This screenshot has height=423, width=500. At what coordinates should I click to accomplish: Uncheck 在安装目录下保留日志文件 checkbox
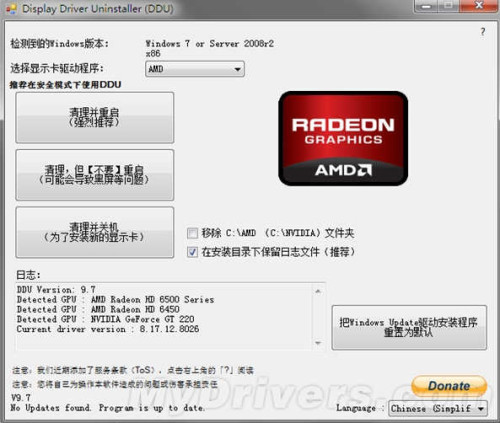point(192,252)
